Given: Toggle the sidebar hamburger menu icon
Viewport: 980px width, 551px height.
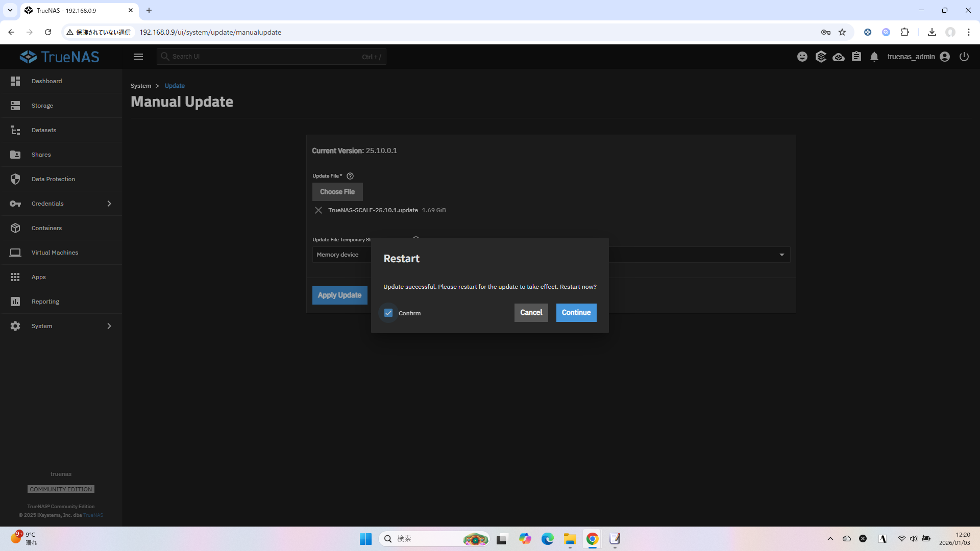Looking at the screenshot, I should [x=138, y=57].
